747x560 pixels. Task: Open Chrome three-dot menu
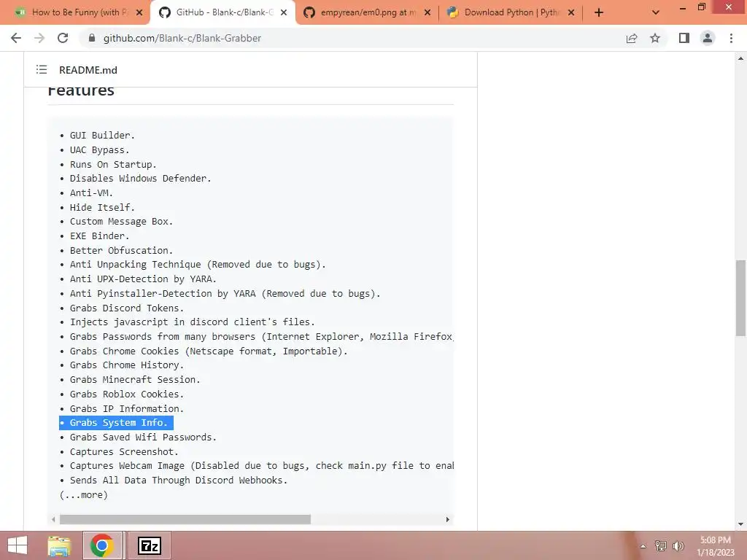[731, 38]
